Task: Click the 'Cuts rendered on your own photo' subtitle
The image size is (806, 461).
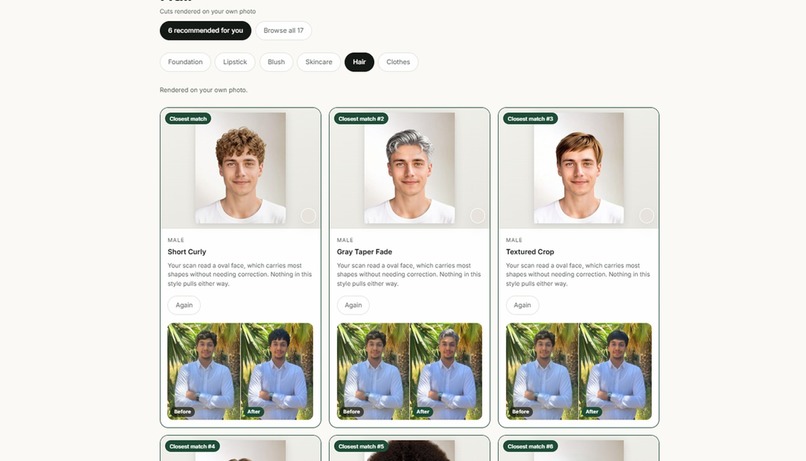Action: 208,11
